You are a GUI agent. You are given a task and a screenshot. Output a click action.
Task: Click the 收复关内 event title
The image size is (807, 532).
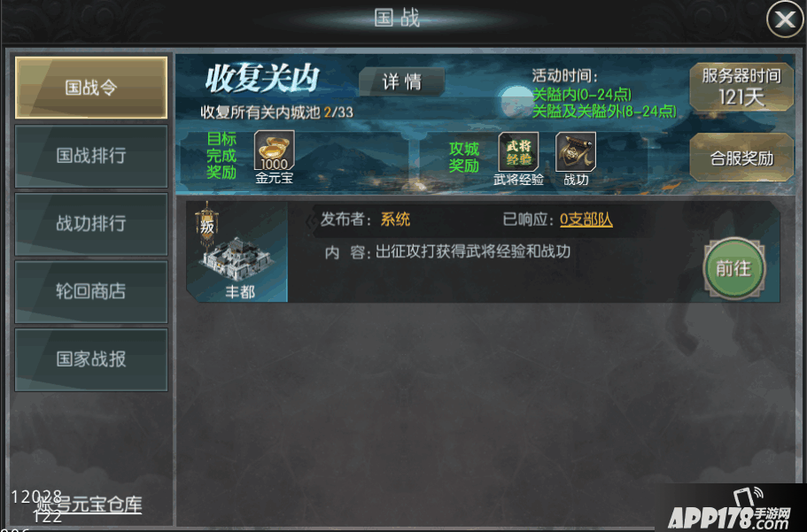262,79
